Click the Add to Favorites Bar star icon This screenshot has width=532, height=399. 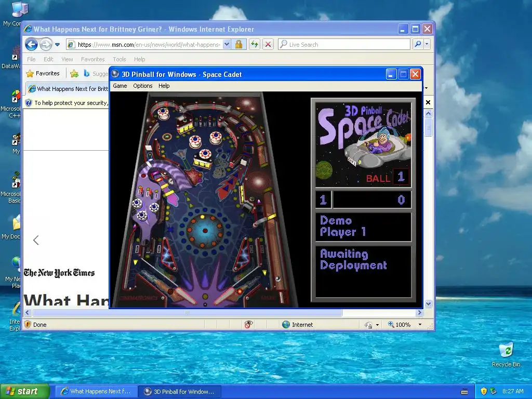(x=74, y=73)
